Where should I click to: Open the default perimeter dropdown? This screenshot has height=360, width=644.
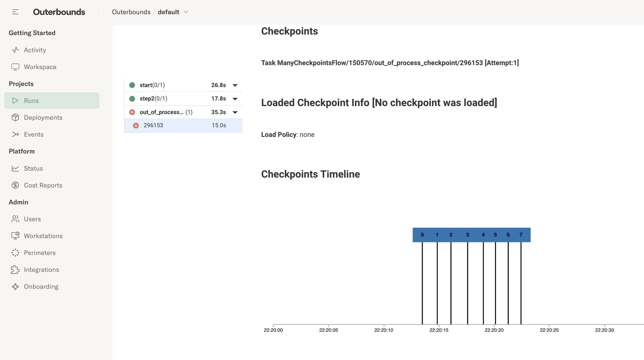(173, 12)
